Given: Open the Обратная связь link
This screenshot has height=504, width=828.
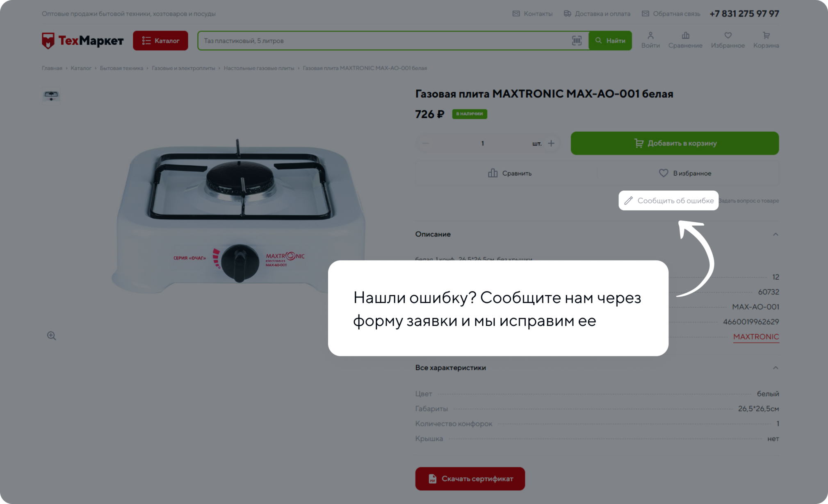Looking at the screenshot, I should pyautogui.click(x=671, y=14).
